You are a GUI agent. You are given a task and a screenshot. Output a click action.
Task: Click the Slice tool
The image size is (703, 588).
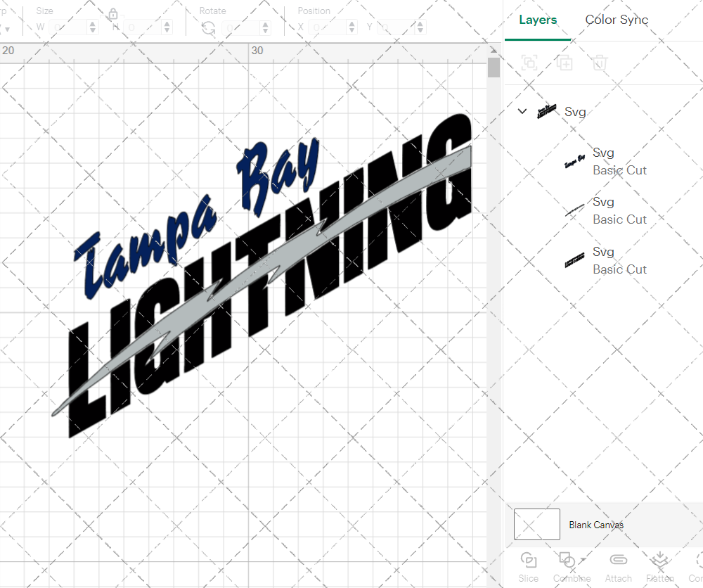(529, 567)
